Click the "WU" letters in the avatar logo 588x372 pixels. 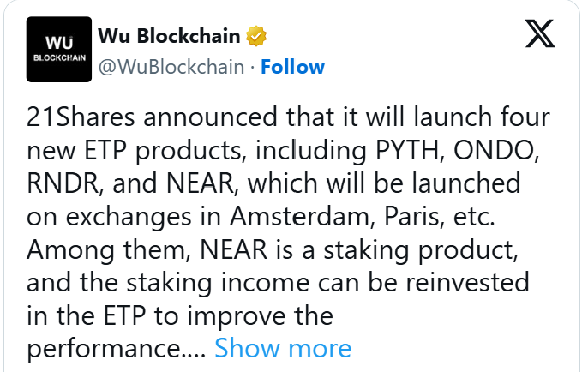click(59, 42)
